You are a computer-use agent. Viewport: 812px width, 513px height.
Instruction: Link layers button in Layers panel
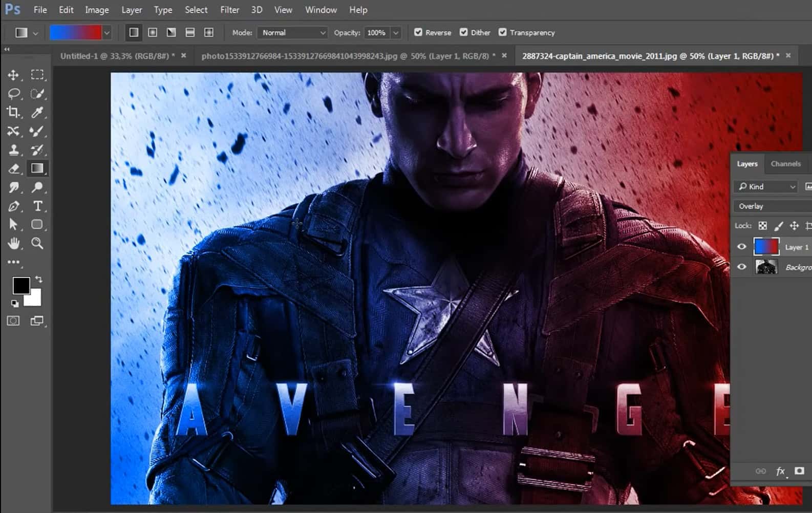(x=761, y=471)
